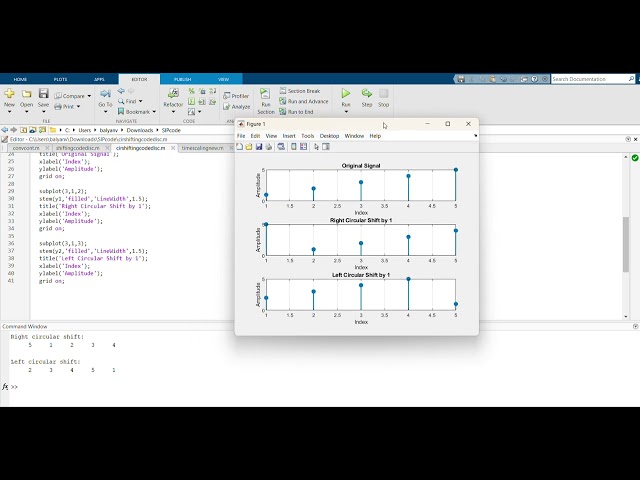Viewport: 640px width, 480px height.
Task: Click the Bookmark button
Action: point(134,111)
